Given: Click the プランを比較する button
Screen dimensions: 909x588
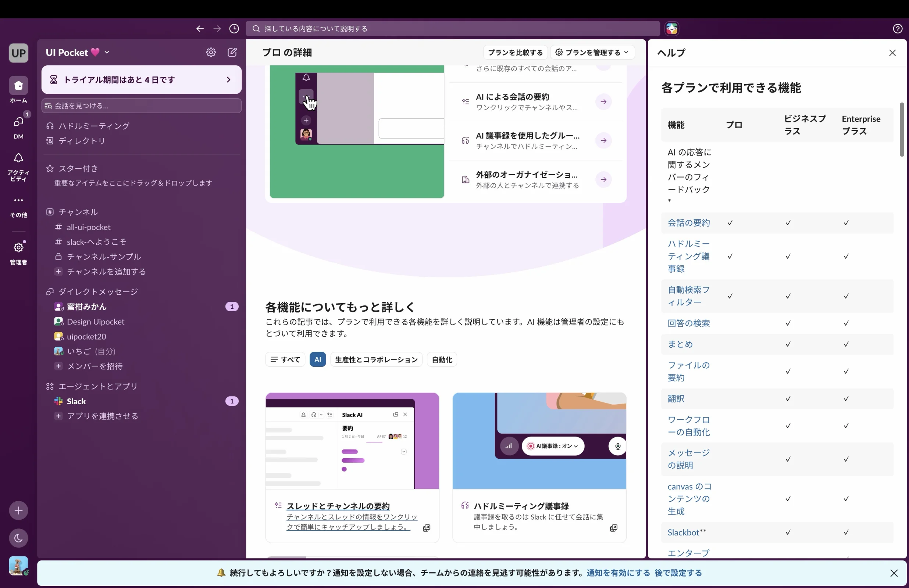Looking at the screenshot, I should pos(515,52).
